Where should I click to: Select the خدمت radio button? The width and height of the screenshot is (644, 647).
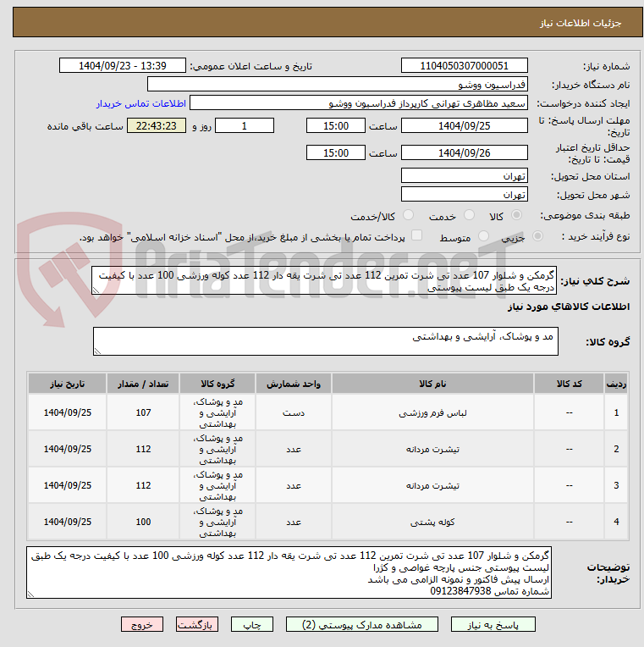click(469, 214)
